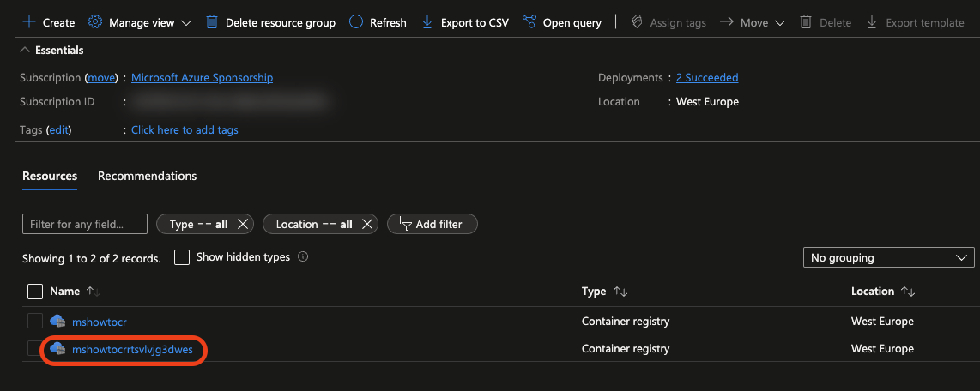Viewport: 980px width, 391px height.
Task: Click the Create plus icon
Action: click(x=29, y=22)
